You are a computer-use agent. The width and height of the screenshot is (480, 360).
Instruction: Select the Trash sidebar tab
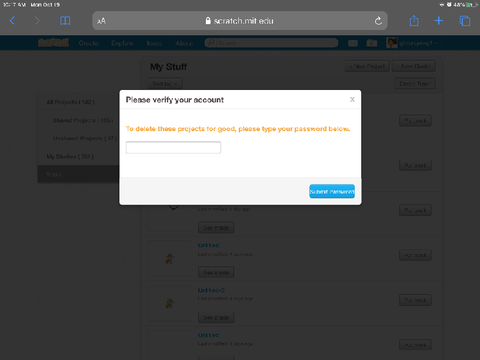[78, 174]
